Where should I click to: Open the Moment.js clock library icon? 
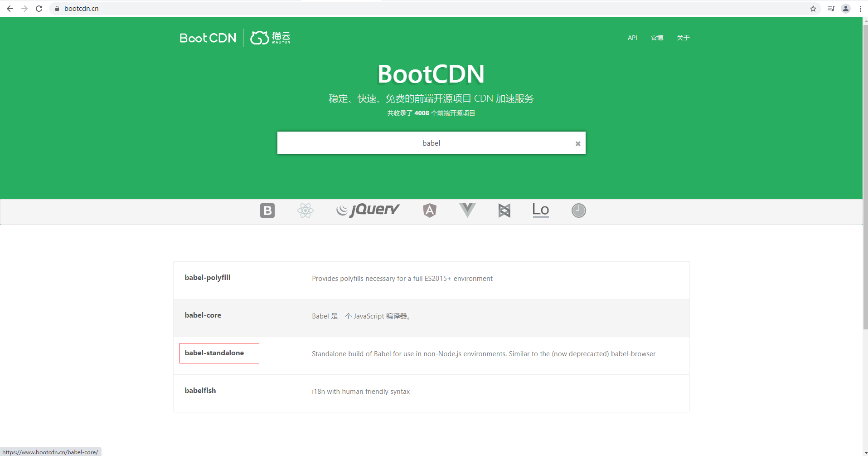(x=579, y=211)
